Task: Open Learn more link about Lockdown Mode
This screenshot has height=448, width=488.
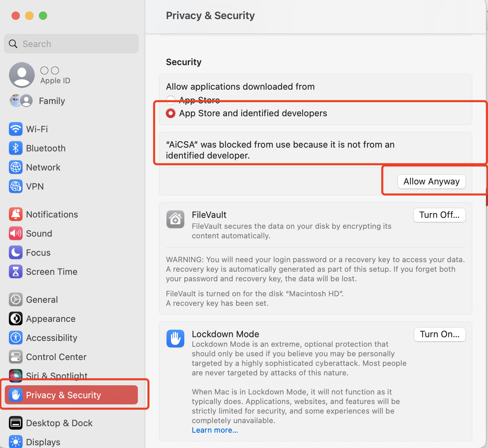Action: [x=215, y=430]
